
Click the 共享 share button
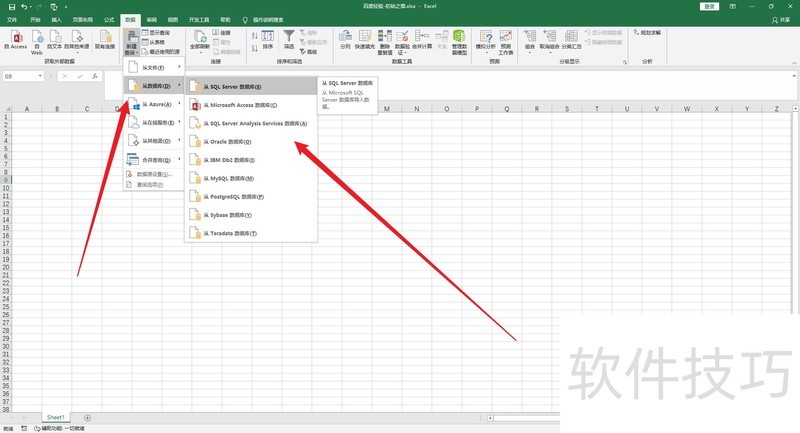[781, 20]
